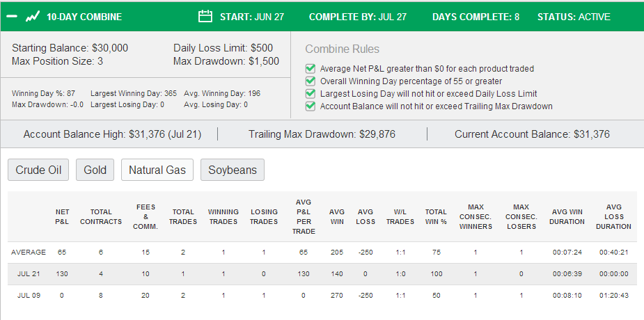This screenshot has height=320, width=644.
Task: Click the chart line icon in header
Action: pos(33,17)
